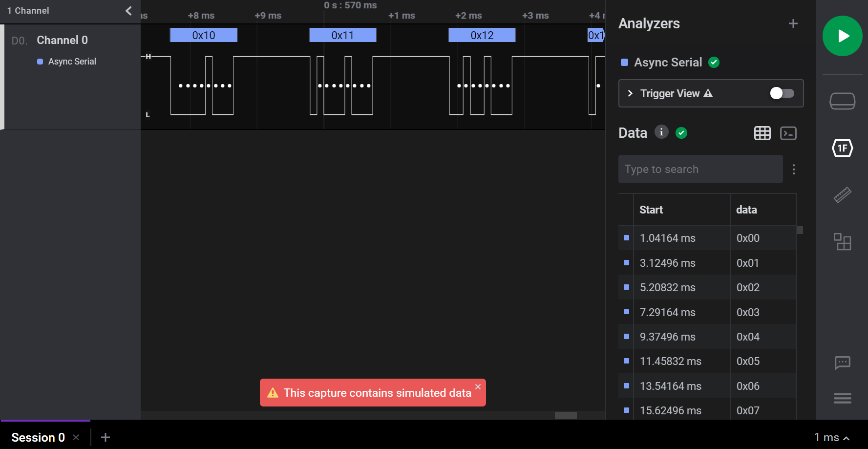Image resolution: width=868 pixels, height=449 pixels.
Task: Open the capture device settings panel
Action: [842, 101]
